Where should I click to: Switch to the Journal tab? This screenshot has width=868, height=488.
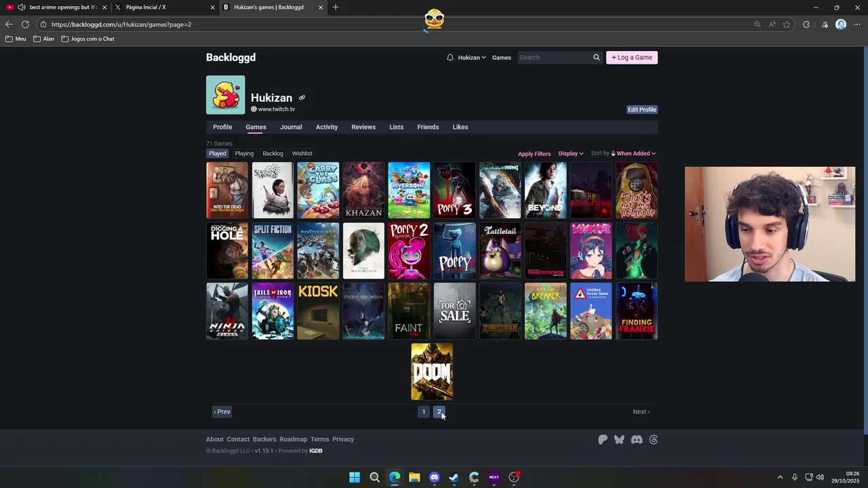coord(291,127)
